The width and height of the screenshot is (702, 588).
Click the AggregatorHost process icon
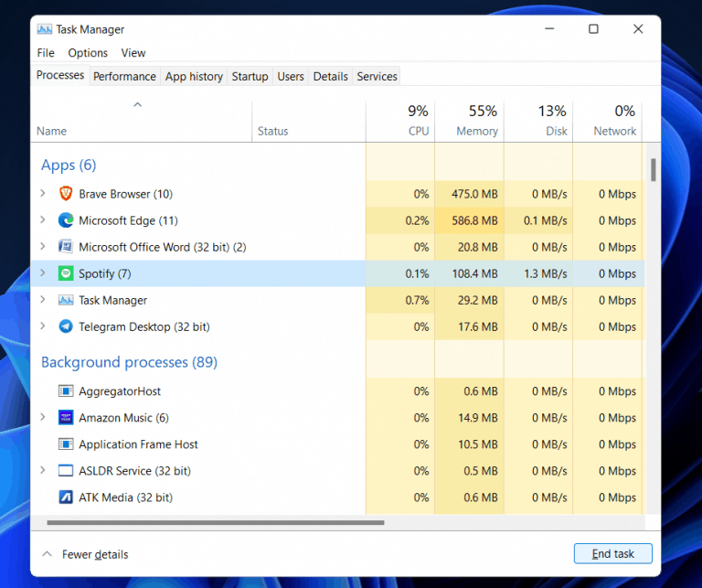66,391
